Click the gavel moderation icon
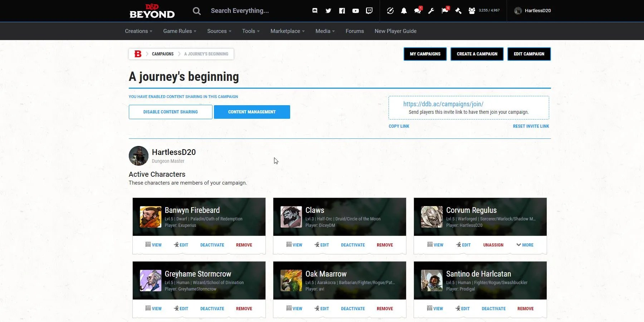This screenshot has width=644, height=322. pos(458,11)
